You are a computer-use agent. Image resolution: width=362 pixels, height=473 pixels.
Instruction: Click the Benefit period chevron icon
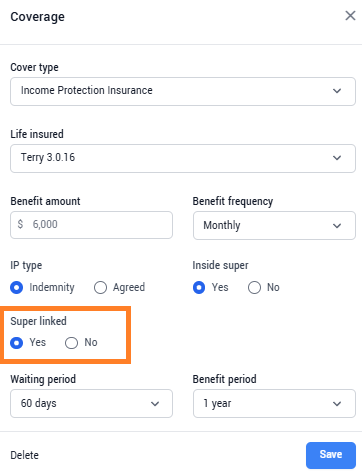(x=337, y=404)
